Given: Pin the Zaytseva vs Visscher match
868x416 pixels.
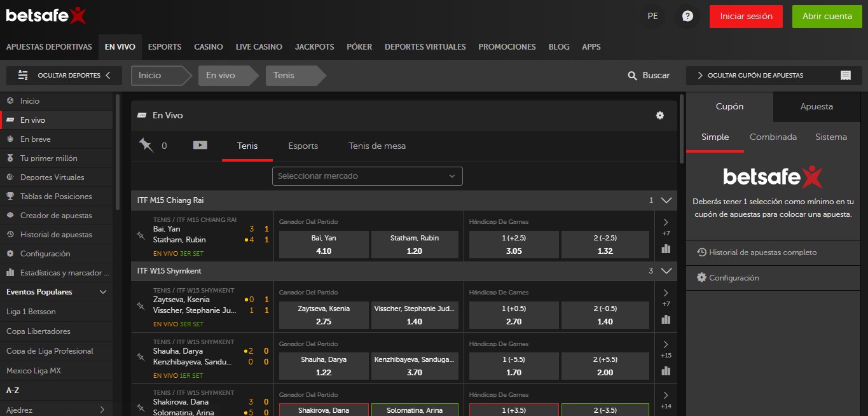Looking at the screenshot, I should pos(141,306).
